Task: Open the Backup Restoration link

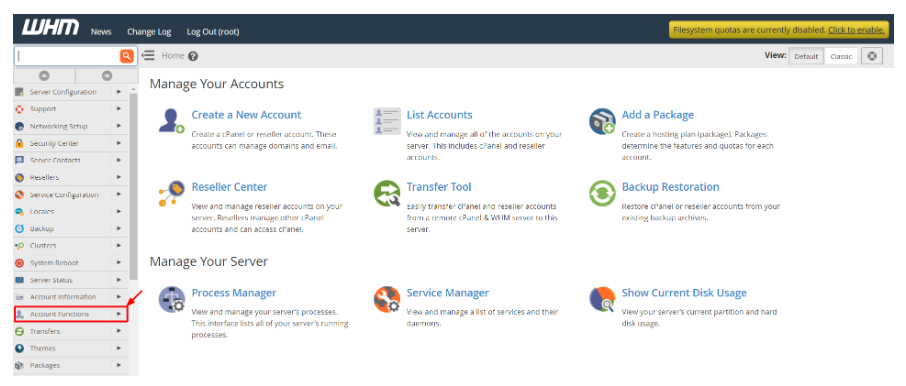Action: (x=670, y=187)
